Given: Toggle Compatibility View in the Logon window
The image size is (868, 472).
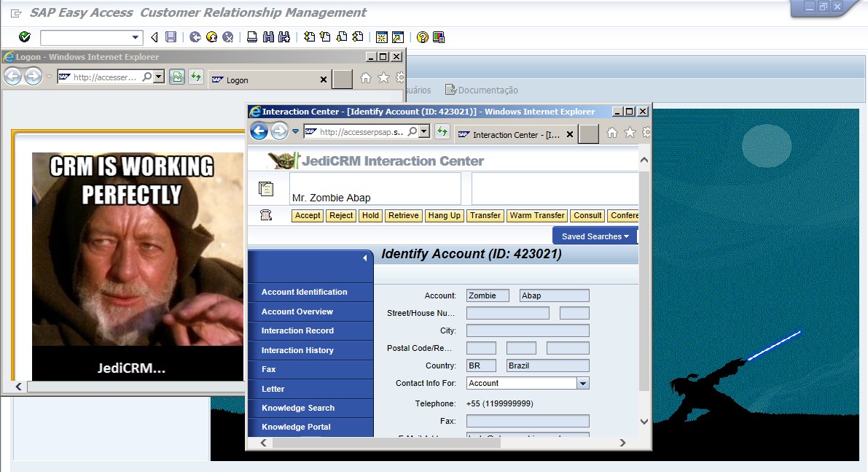Looking at the screenshot, I should (177, 77).
